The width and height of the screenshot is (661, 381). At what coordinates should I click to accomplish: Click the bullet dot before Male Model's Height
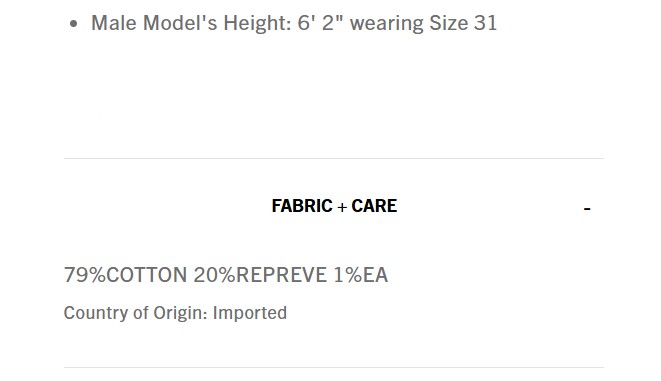click(x=74, y=24)
